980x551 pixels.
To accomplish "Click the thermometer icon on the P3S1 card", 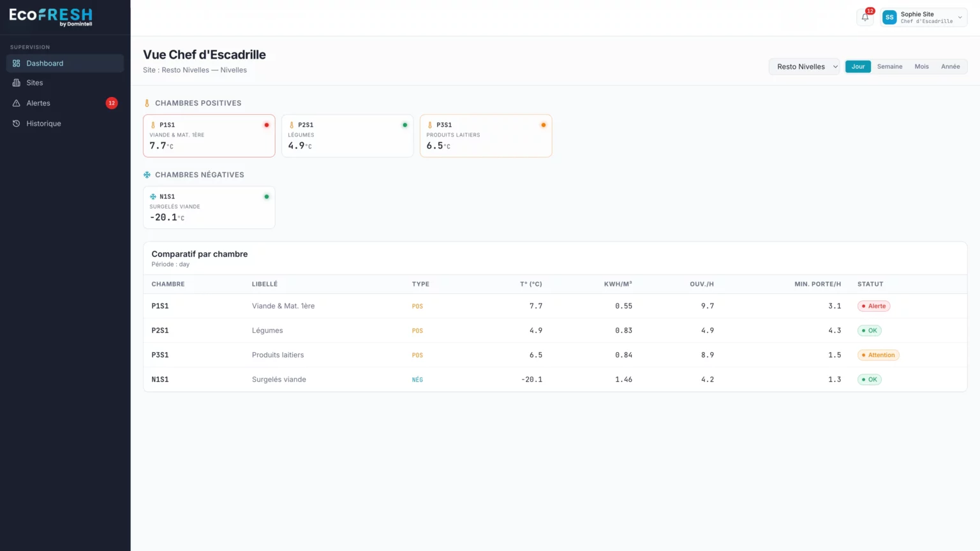I will point(430,125).
